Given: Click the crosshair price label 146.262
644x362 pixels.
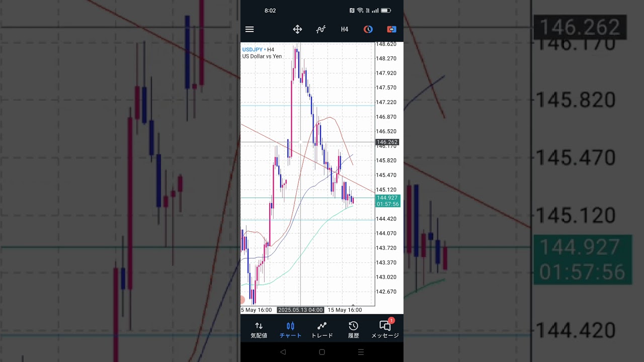Looking at the screenshot, I should coord(387,142).
